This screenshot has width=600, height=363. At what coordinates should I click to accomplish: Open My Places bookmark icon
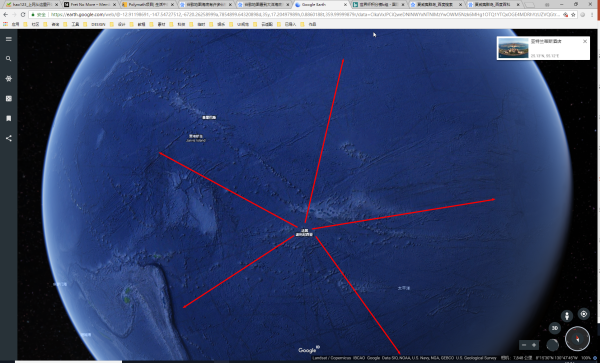[x=8, y=119]
